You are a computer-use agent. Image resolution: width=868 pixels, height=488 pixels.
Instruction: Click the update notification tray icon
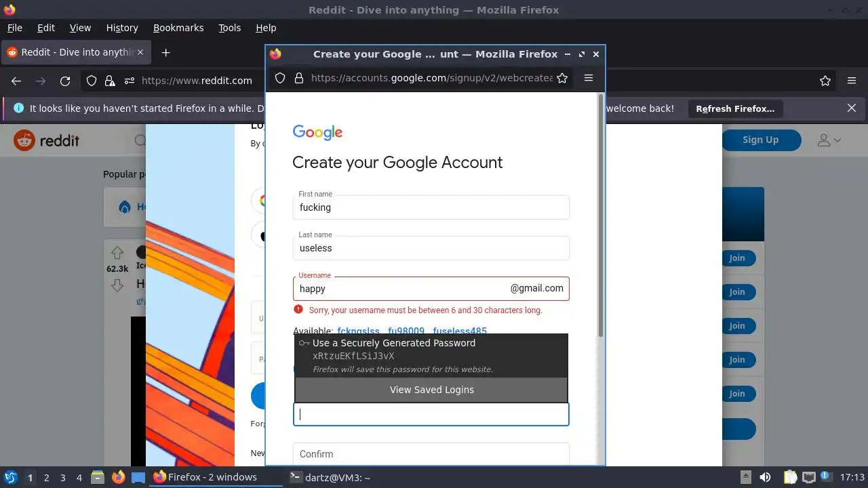point(827,477)
